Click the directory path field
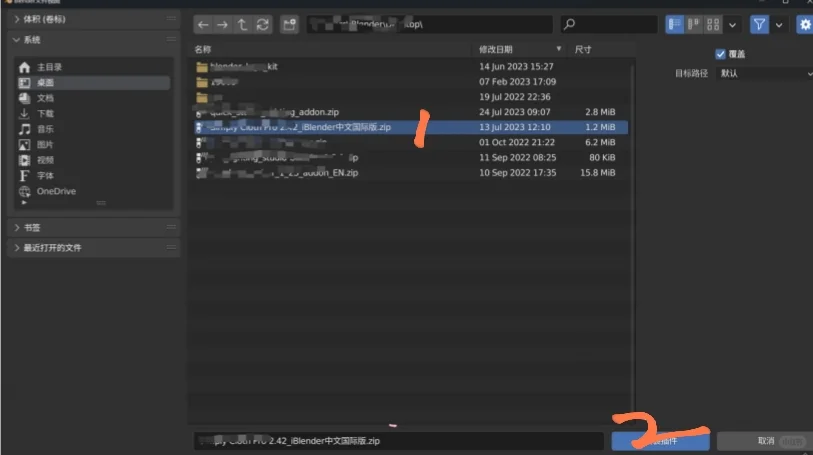 (430, 24)
